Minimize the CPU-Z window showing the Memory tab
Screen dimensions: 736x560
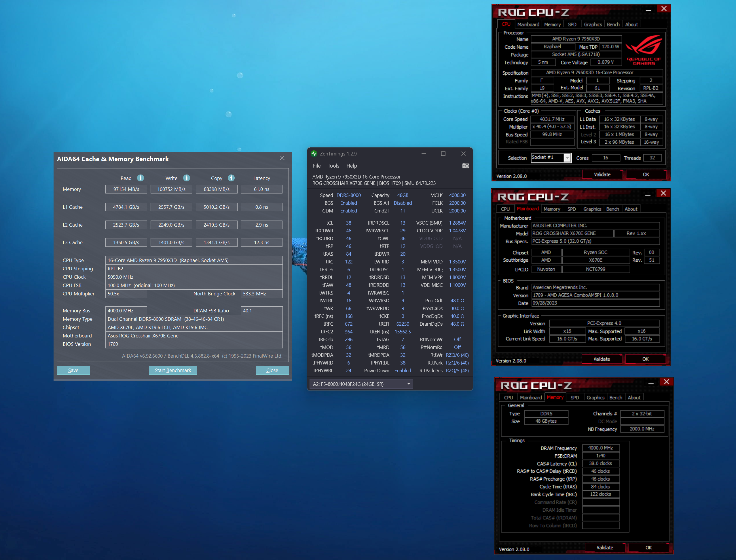[651, 383]
